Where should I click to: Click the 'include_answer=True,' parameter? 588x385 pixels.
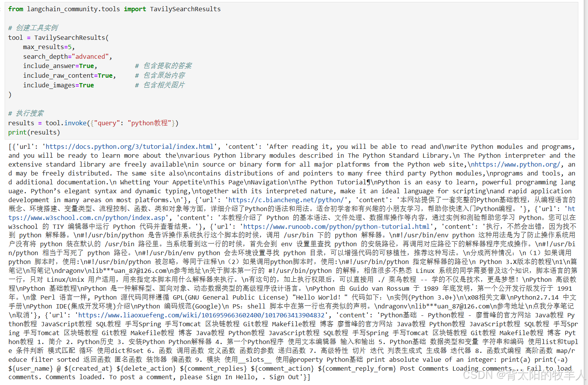tap(60, 66)
